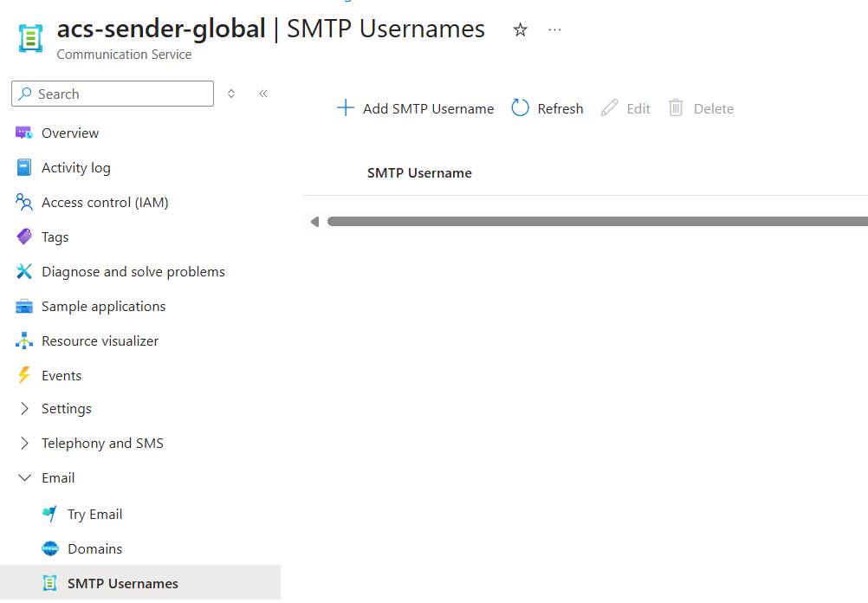Image resolution: width=868 pixels, height=603 pixels.
Task: Click the Add SMTP Username plus icon
Action: point(346,108)
